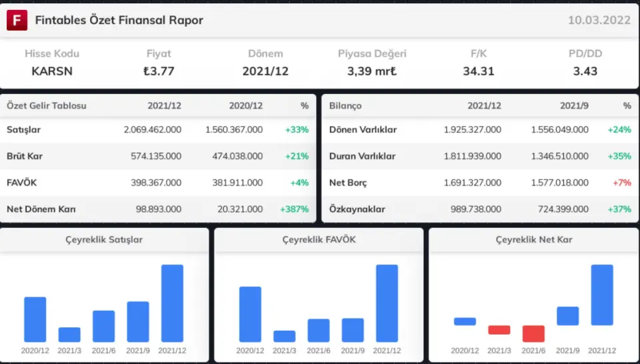The image size is (640, 364).
Task: Click the Çeyreklik Net Kar chart title
Action: (533, 239)
